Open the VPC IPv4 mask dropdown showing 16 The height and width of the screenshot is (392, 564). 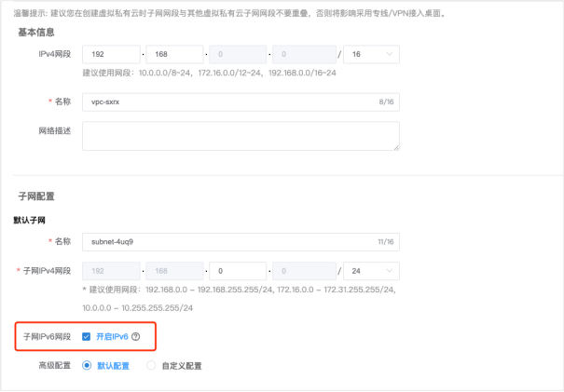click(x=373, y=55)
